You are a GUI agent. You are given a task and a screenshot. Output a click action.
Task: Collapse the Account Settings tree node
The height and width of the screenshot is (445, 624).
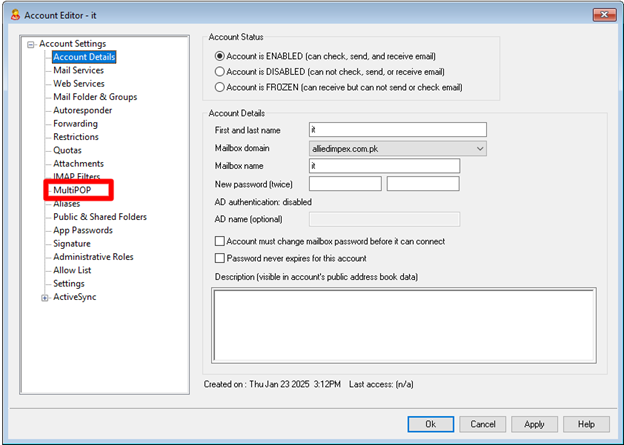[31, 44]
